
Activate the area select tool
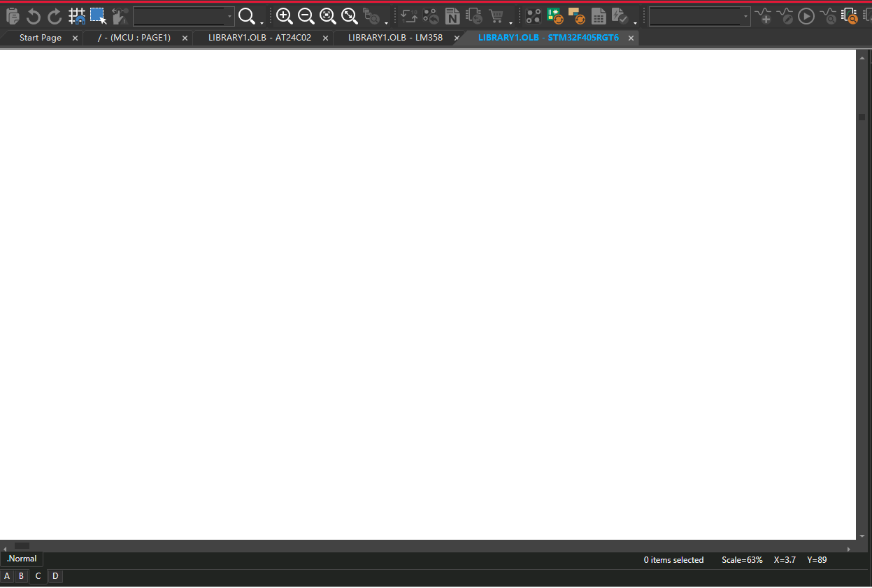click(x=98, y=16)
